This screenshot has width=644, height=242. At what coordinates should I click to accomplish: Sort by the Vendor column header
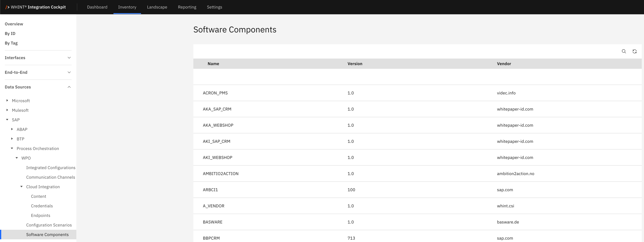point(504,64)
